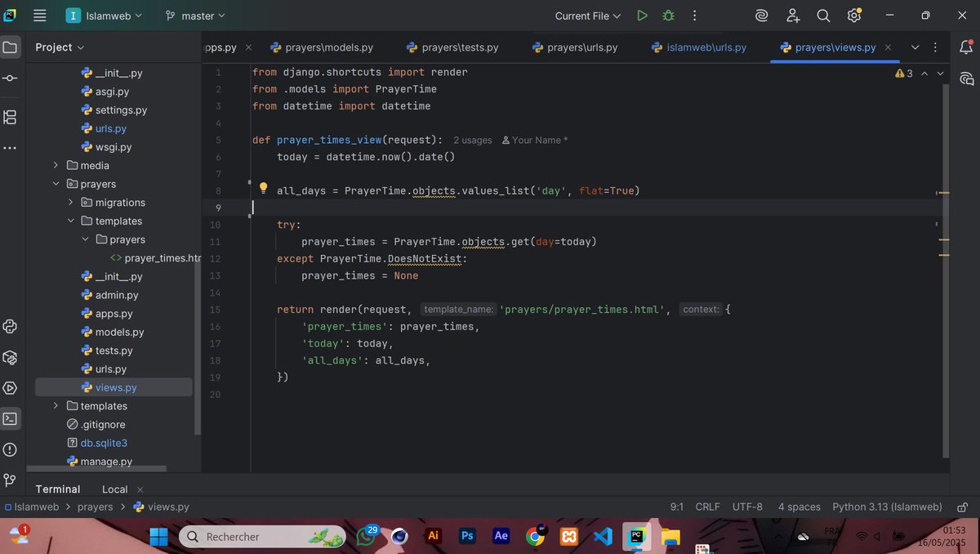Open Python 3.13 interpreter selector
980x554 pixels.
(887, 507)
